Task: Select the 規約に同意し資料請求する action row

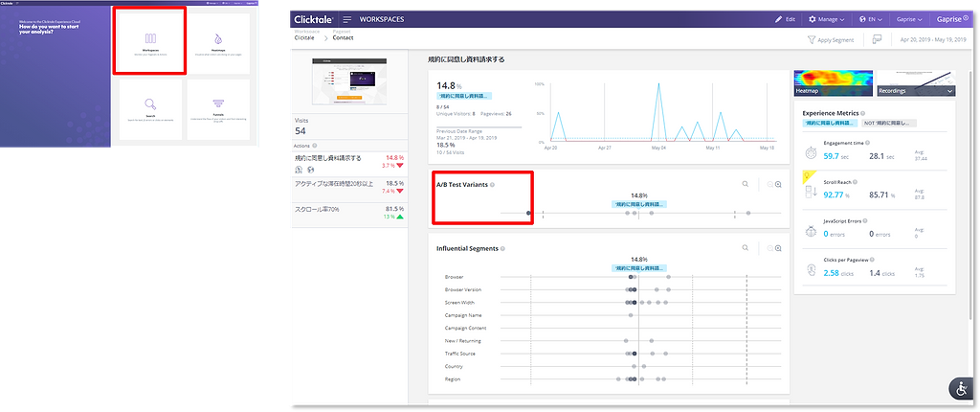Action: coord(350,165)
